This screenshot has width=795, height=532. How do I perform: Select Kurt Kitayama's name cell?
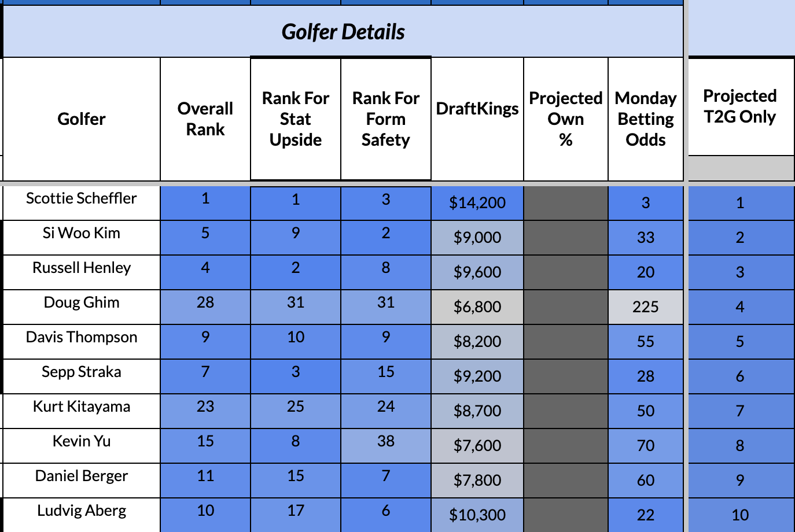click(x=82, y=407)
